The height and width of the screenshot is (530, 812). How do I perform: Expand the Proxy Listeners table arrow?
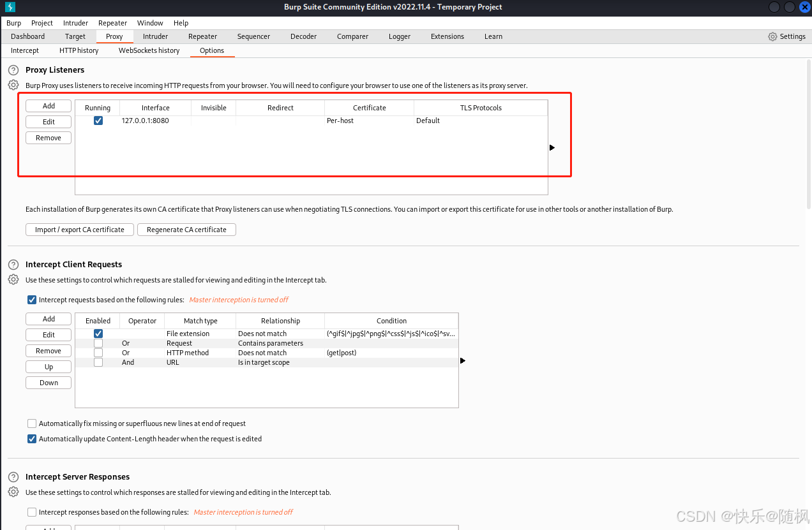552,147
